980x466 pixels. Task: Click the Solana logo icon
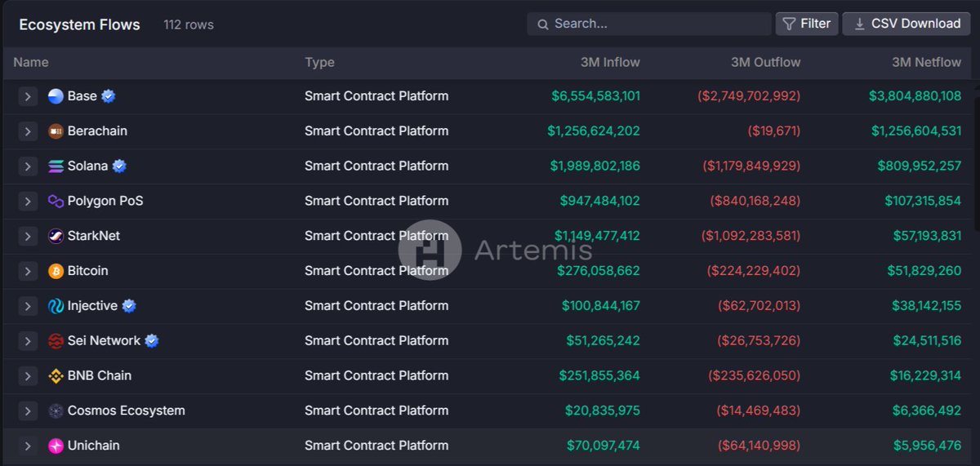(x=56, y=166)
